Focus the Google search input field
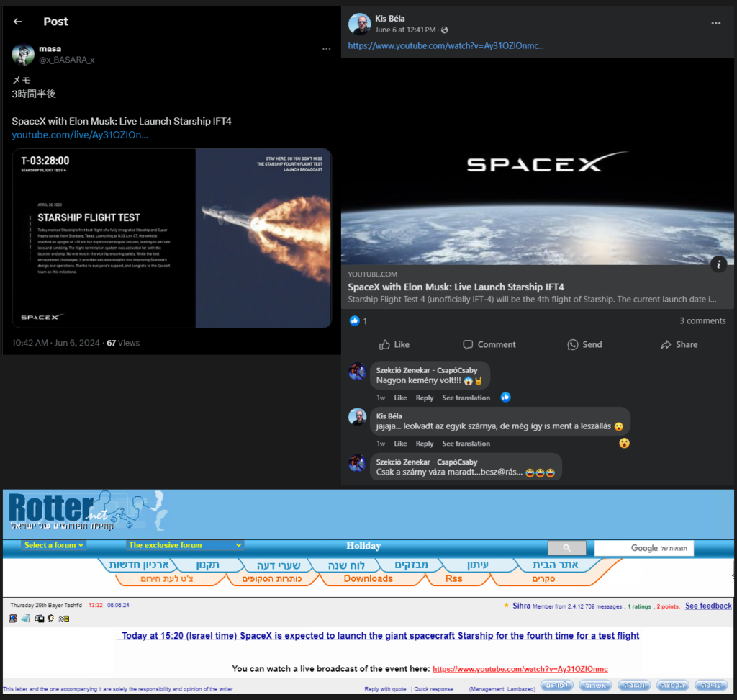Viewport: 737px width, 700px height. [x=644, y=548]
